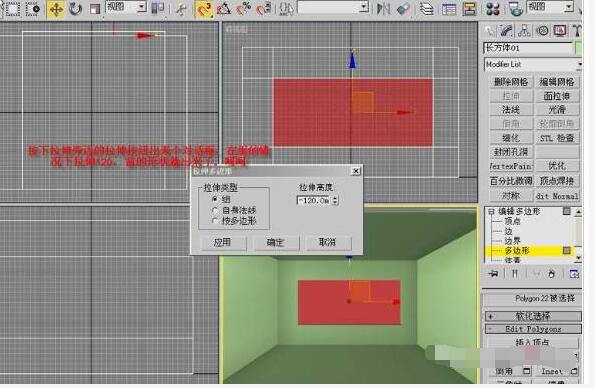Switch to the Display command panel tab

pos(560,30)
